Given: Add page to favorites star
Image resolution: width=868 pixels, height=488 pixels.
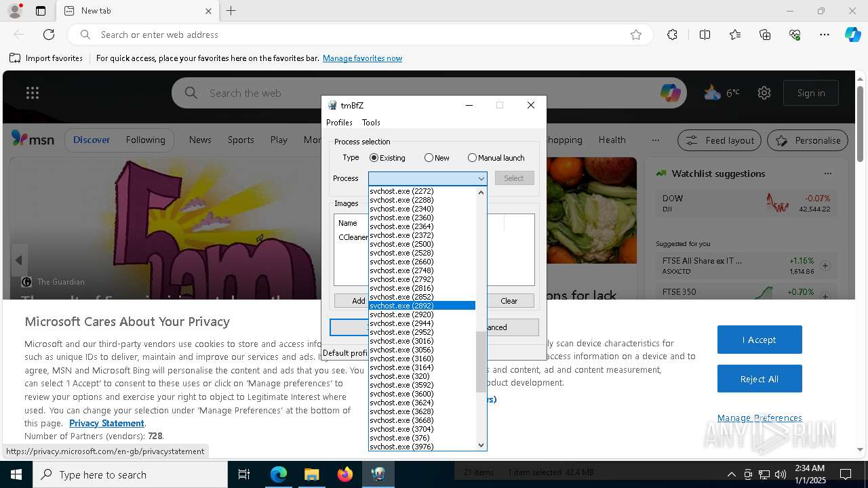Looking at the screenshot, I should click(x=635, y=35).
